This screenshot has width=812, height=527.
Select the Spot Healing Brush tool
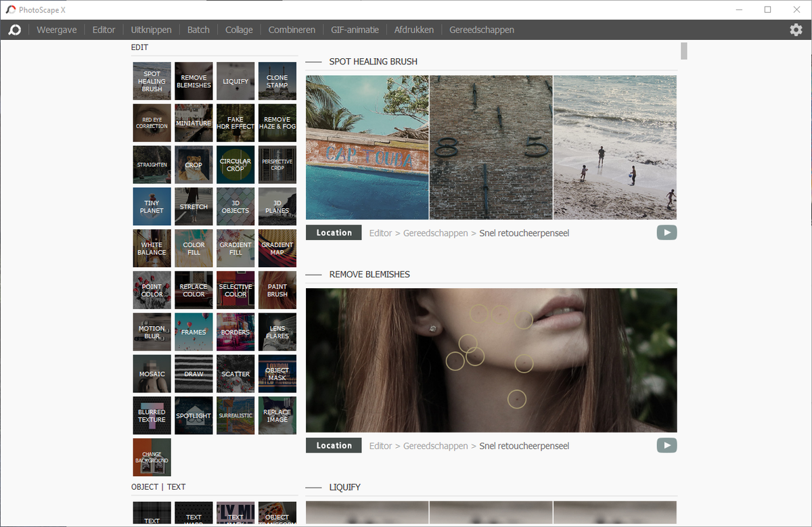click(152, 81)
